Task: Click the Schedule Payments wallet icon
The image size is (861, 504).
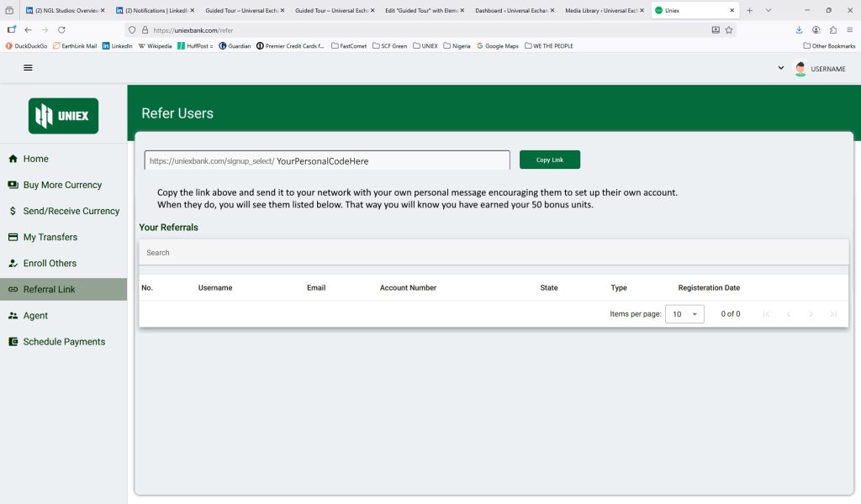Action: 13,342
